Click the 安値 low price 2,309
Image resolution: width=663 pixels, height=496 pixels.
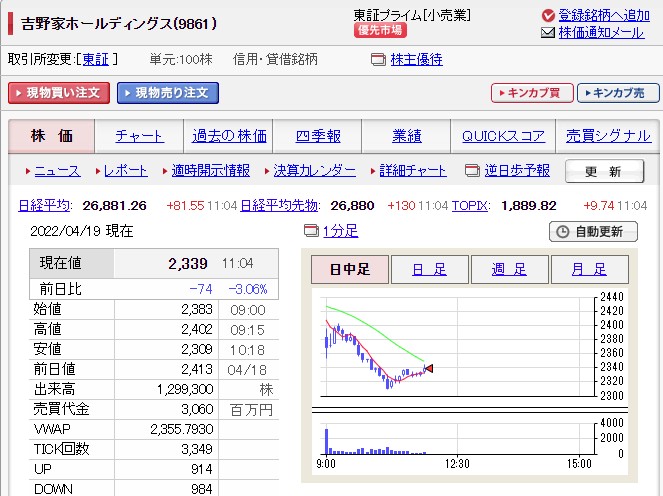(x=197, y=349)
